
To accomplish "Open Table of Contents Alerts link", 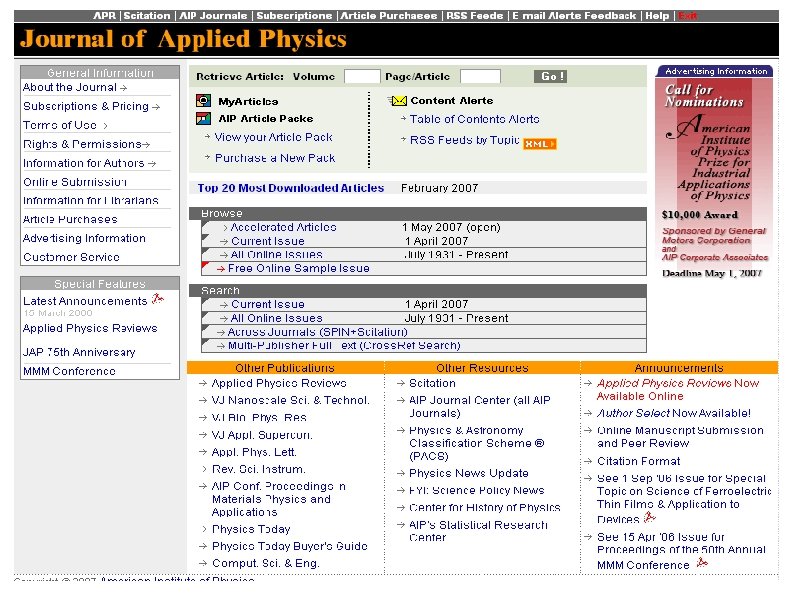I will coord(474,119).
